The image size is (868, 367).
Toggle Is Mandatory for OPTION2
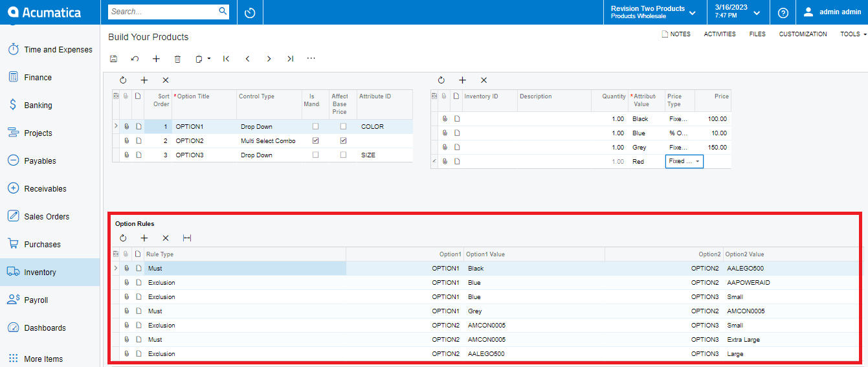(x=315, y=140)
